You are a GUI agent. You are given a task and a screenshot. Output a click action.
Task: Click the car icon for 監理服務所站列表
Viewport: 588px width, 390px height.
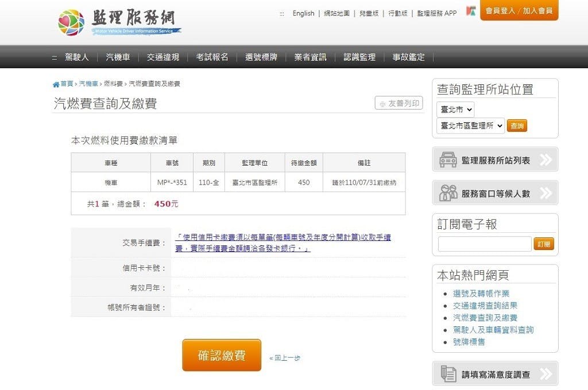(x=448, y=160)
